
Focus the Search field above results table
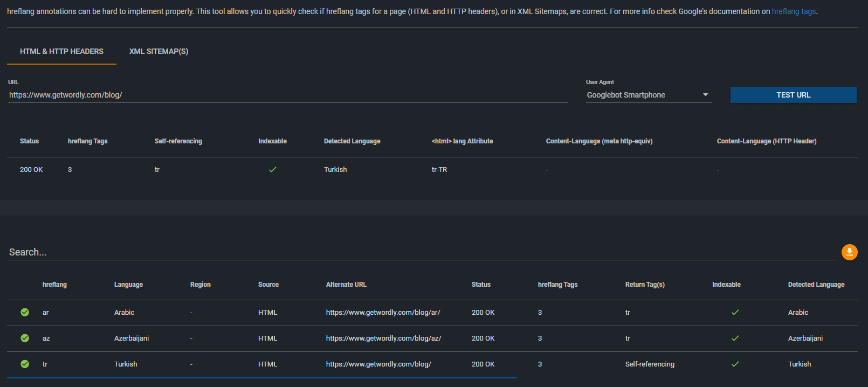tap(421, 252)
